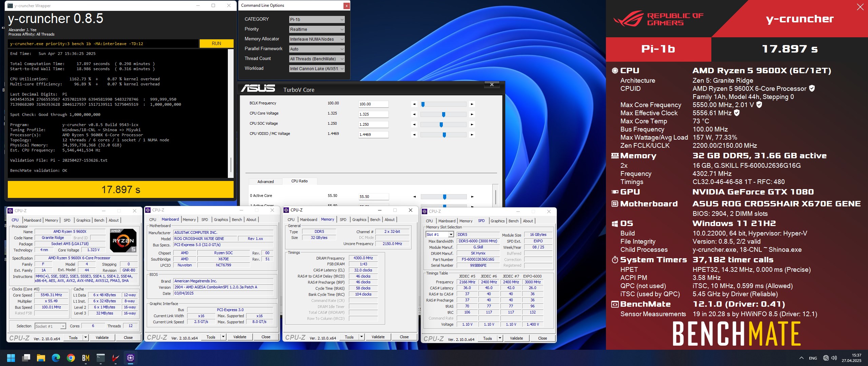Adjust the 0 Active Core ratio slider
Image resolution: width=868 pixels, height=366 pixels.
pos(443,197)
